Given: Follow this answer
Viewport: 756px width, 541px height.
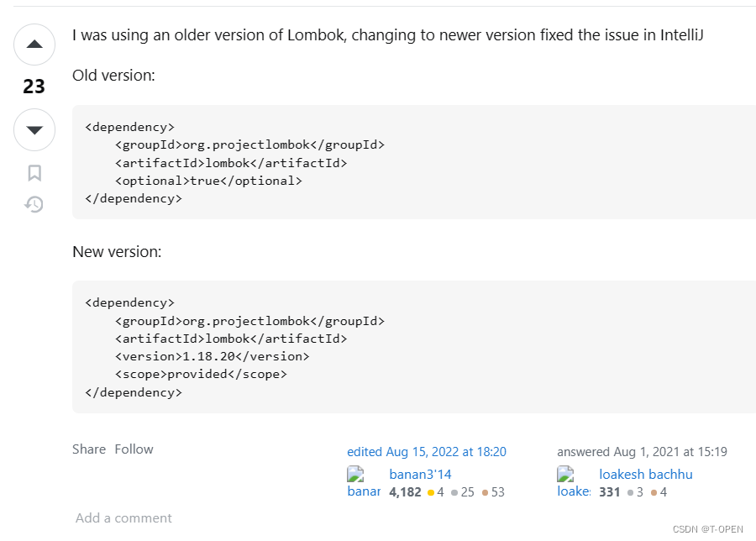Looking at the screenshot, I should 134,449.
